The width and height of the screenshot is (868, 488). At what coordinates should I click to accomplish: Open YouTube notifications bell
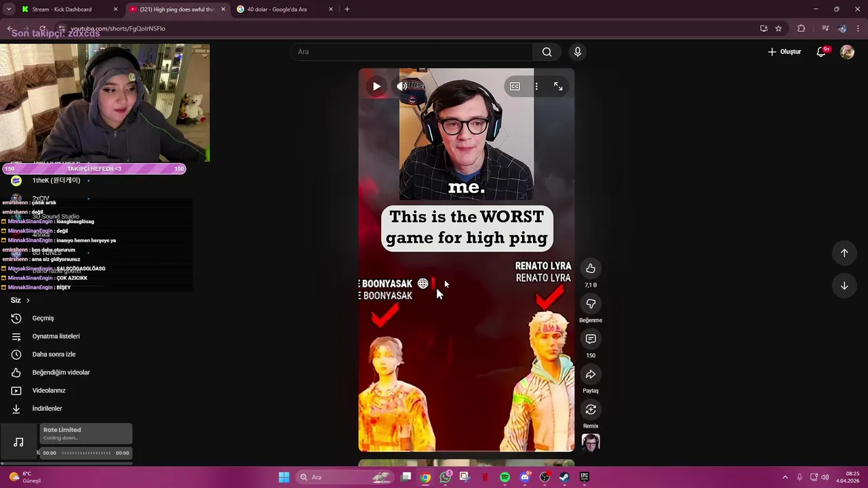click(x=821, y=52)
